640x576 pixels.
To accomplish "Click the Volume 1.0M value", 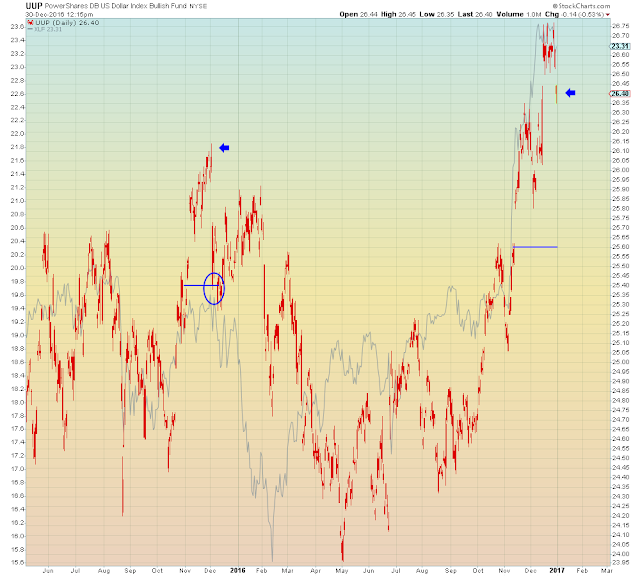I will [x=519, y=14].
